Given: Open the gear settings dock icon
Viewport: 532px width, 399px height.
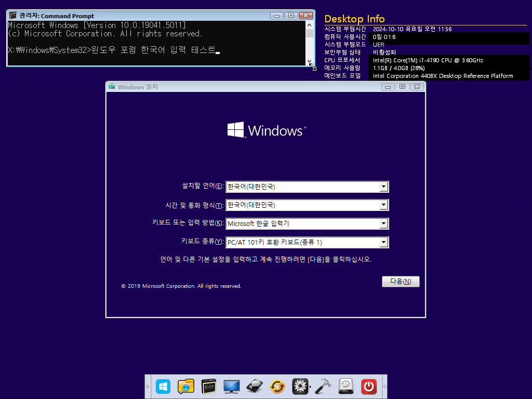Looking at the screenshot, I should coord(300,387).
